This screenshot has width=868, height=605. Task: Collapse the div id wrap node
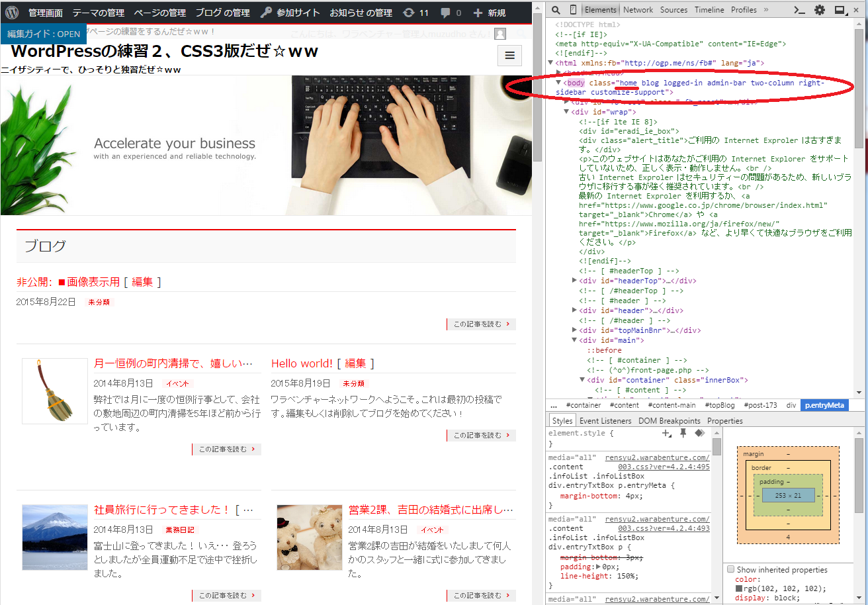coord(566,113)
